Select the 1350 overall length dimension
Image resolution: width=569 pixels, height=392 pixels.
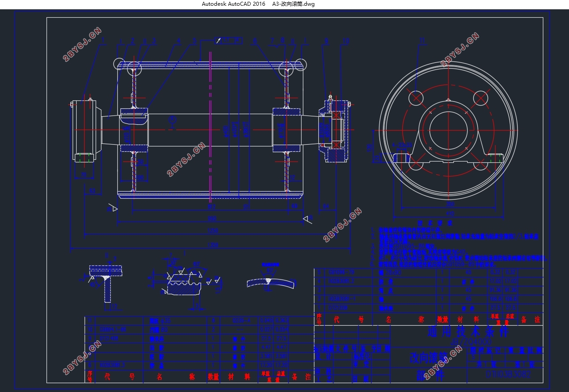(x=213, y=245)
